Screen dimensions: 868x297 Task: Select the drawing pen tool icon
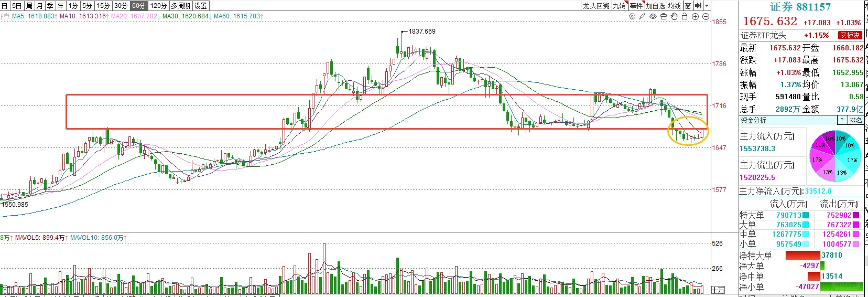pos(643,16)
